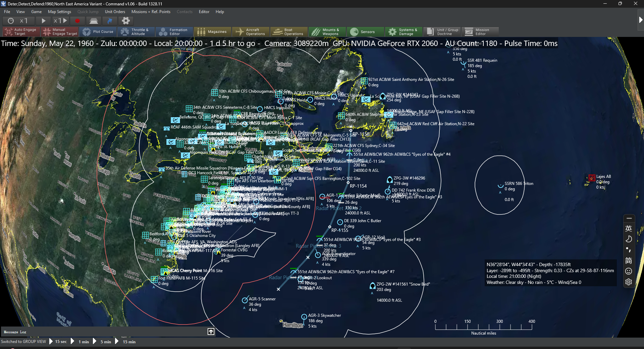This screenshot has height=349, width=644.
Task: Expand the right side panel arrow
Action: tap(640, 20)
